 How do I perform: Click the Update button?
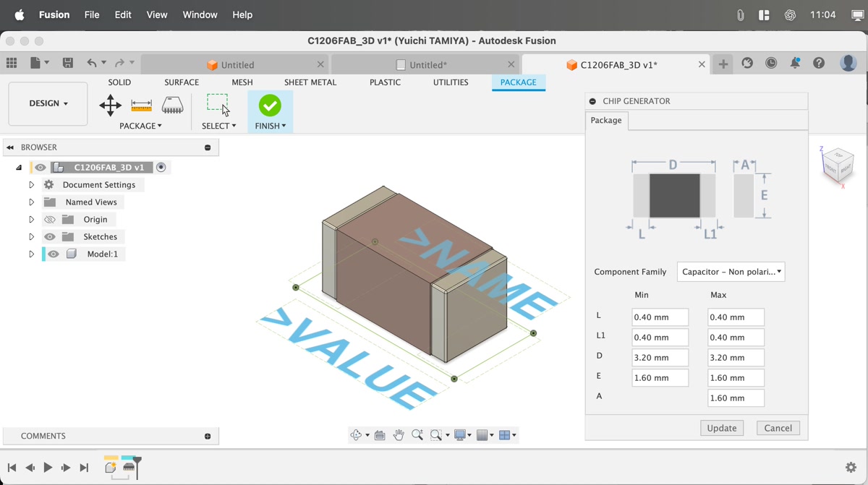[x=722, y=428]
